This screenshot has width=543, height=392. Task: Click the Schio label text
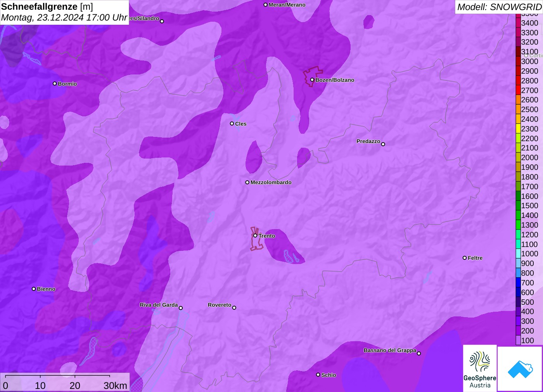click(x=329, y=375)
